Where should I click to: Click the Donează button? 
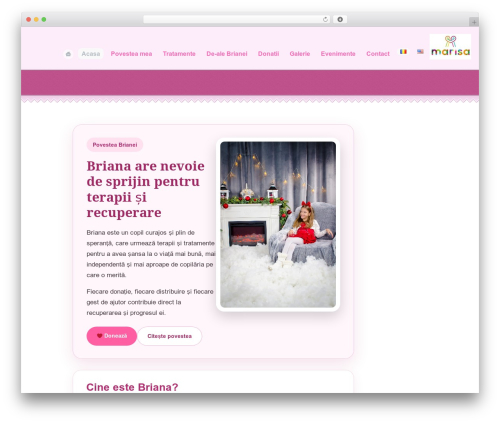[x=112, y=336]
